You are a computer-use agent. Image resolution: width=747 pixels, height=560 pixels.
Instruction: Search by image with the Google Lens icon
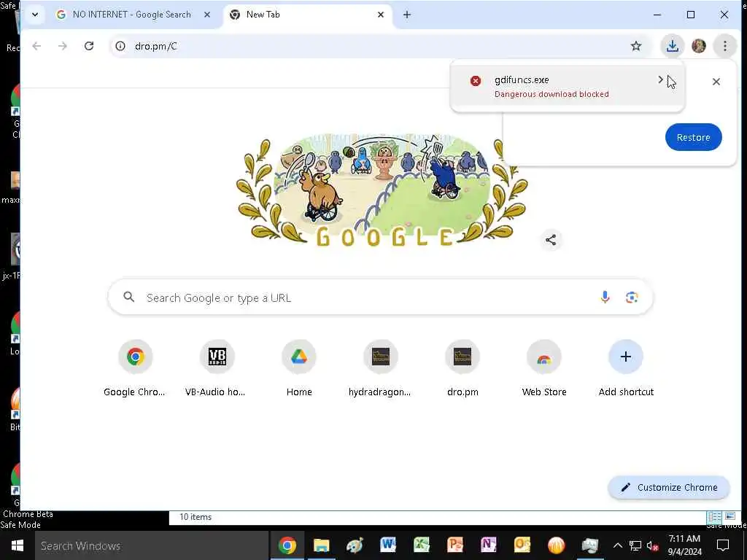click(x=632, y=297)
